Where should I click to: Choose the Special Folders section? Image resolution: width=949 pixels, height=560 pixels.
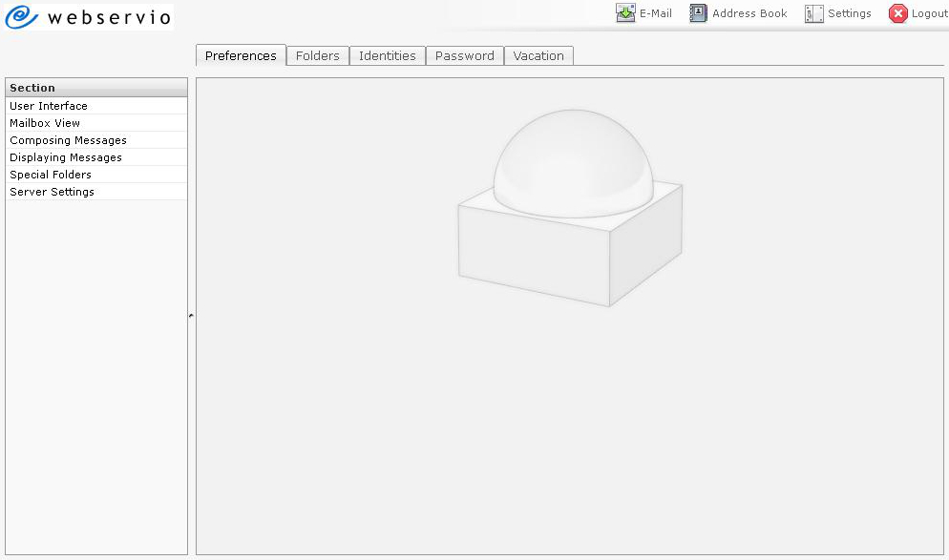[96, 175]
